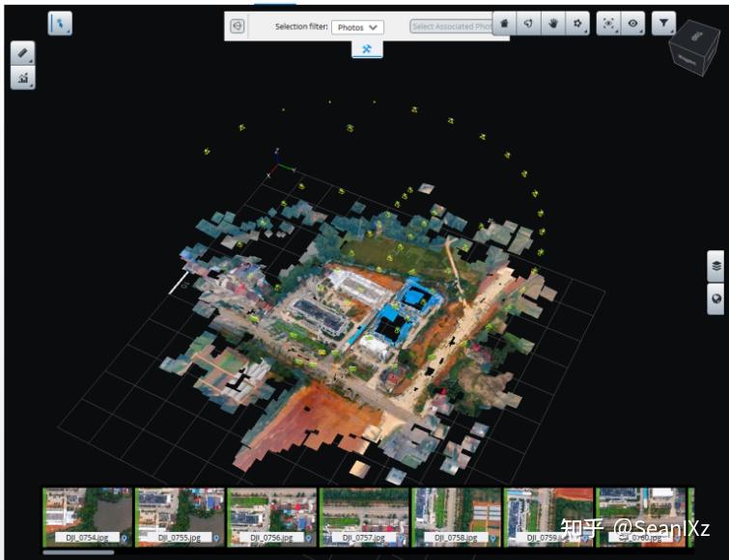Toggle the eye display visibility button
Viewport: 729px width, 560px height.
coord(632,23)
